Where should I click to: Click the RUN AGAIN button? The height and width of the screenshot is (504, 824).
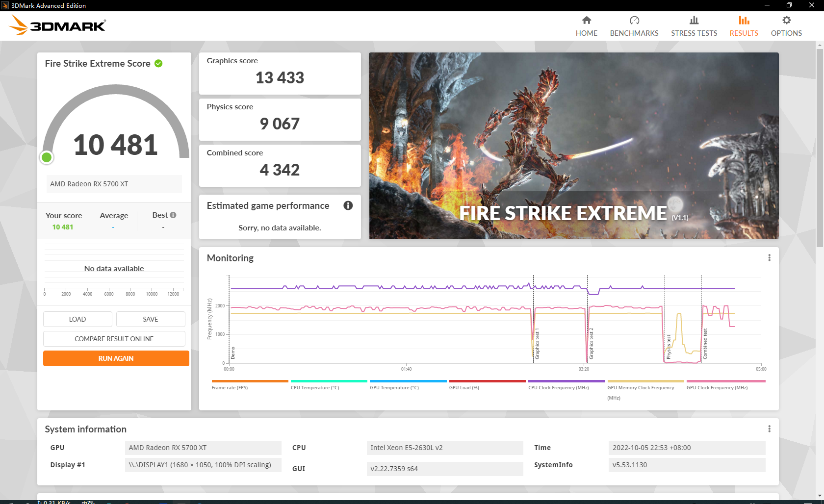(116, 358)
